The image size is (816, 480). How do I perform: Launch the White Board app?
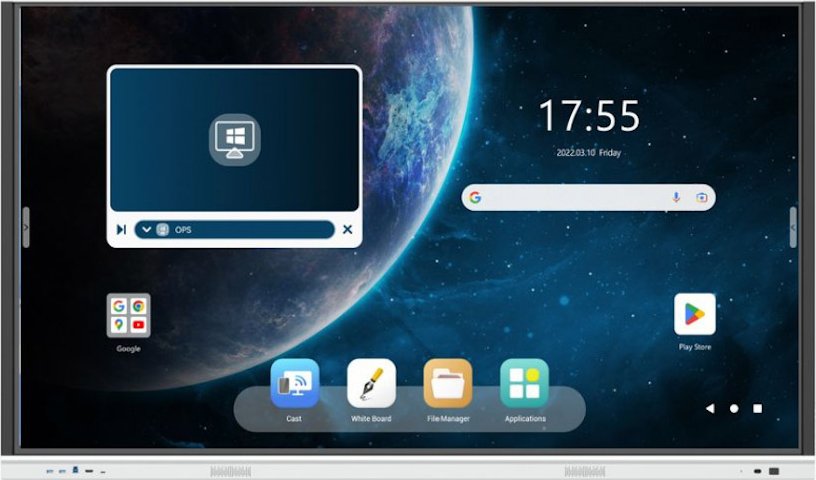point(371,384)
